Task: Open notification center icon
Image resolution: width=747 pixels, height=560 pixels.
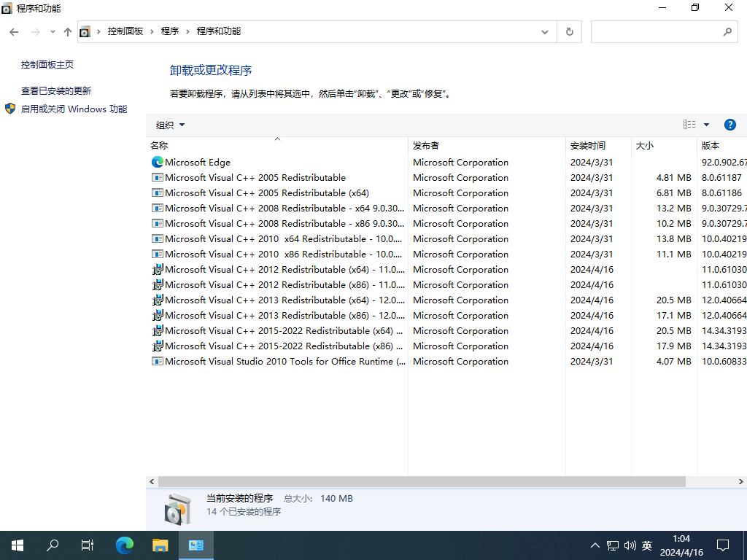Action: [723, 545]
